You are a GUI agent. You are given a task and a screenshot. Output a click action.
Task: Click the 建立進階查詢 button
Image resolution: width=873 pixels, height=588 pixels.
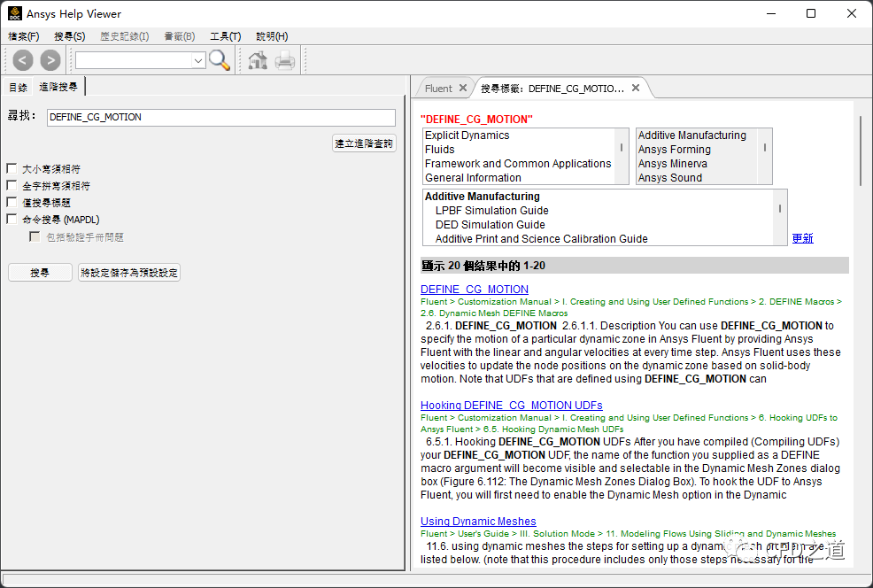point(364,143)
